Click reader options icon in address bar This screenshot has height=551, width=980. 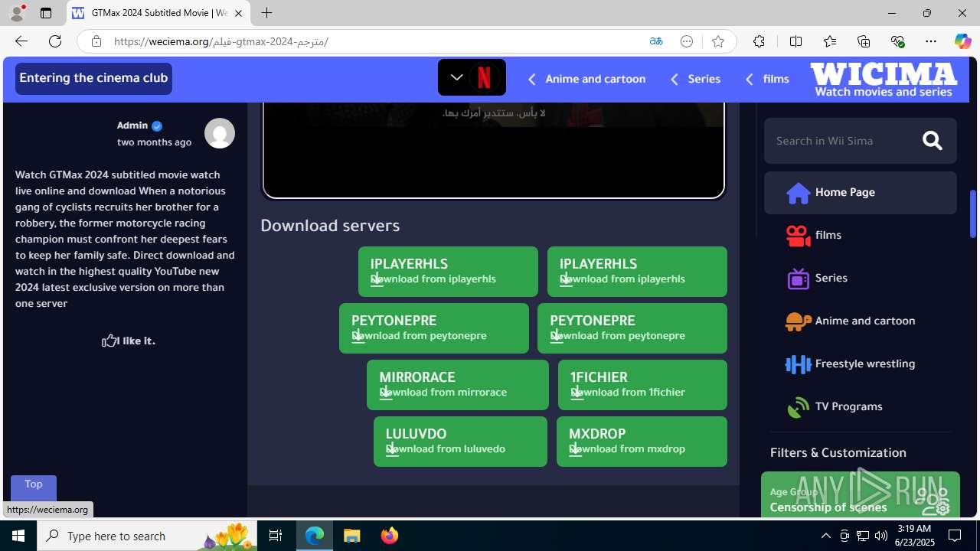pyautogui.click(x=687, y=41)
